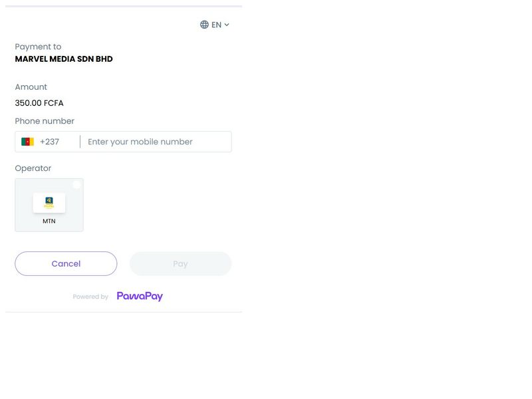Click the MTN label text
Screen dimensions: 532x399
point(49,221)
